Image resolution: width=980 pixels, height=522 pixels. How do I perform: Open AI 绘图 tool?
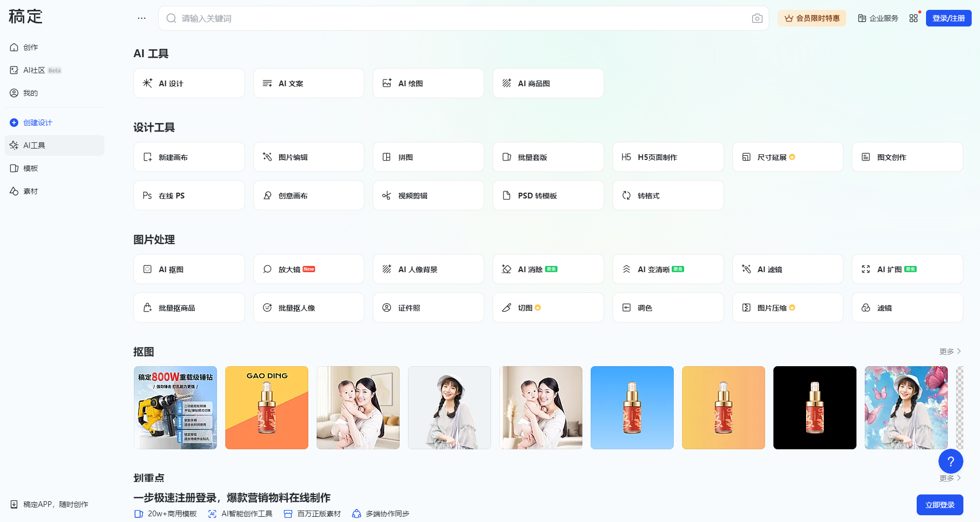tap(428, 83)
